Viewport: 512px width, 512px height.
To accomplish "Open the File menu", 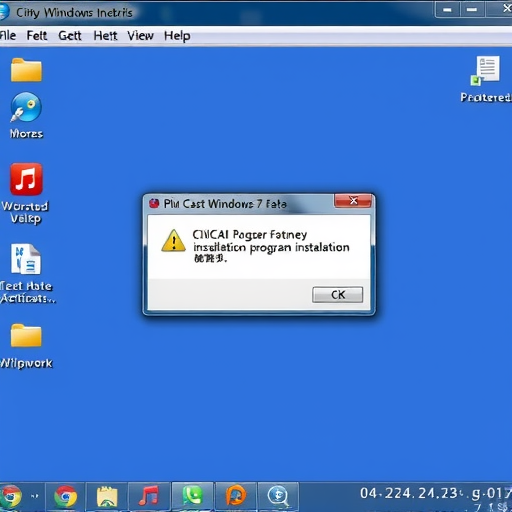I will [8, 35].
